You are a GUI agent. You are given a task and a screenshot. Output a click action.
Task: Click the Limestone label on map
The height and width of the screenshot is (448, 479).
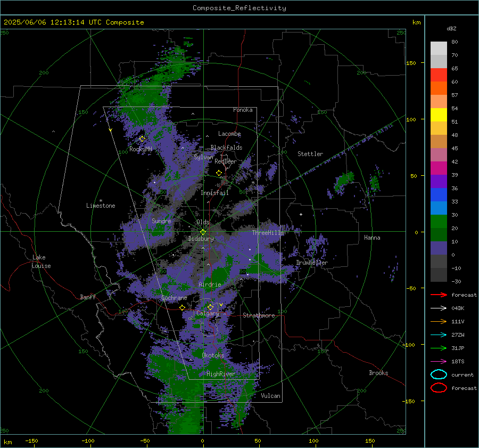pyautogui.click(x=101, y=206)
